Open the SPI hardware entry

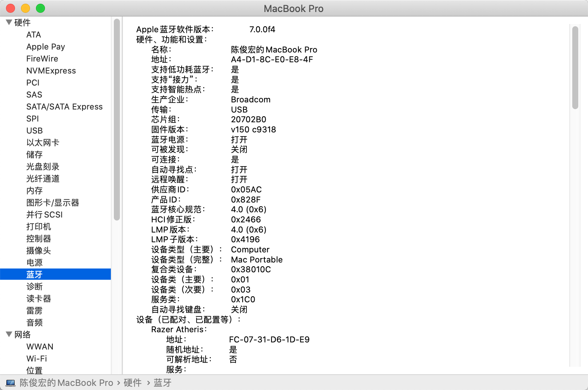[x=33, y=119]
